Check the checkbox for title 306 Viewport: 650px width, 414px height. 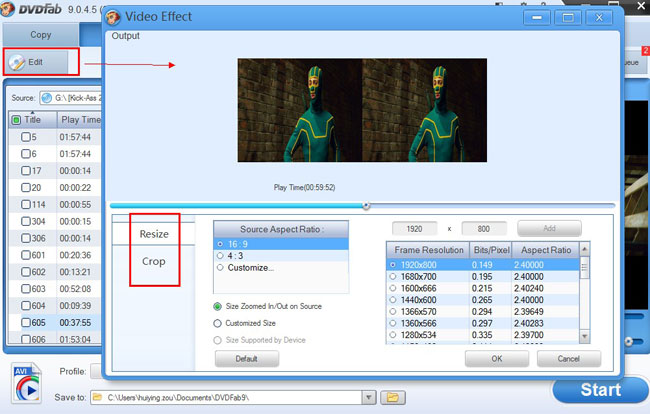coord(26,238)
